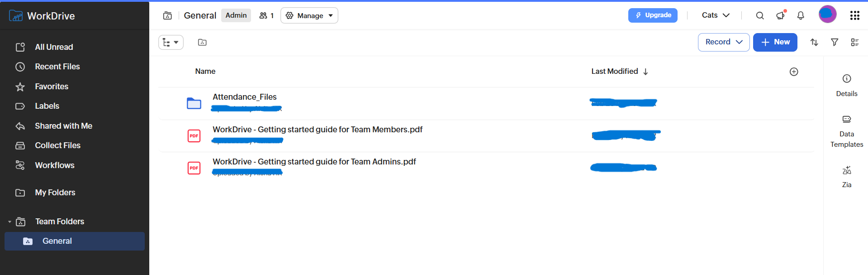This screenshot has height=275, width=868.
Task: Click the filter funnel icon
Action: pyautogui.click(x=835, y=42)
